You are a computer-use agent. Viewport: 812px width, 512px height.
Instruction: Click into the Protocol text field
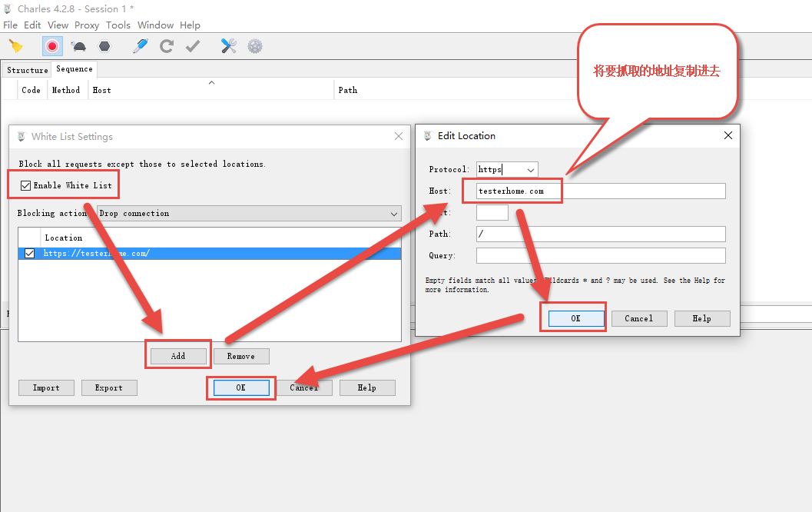pos(500,170)
